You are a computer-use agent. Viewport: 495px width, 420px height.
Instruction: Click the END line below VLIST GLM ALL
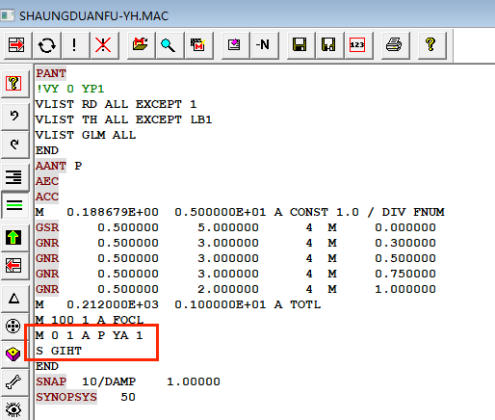tap(47, 150)
